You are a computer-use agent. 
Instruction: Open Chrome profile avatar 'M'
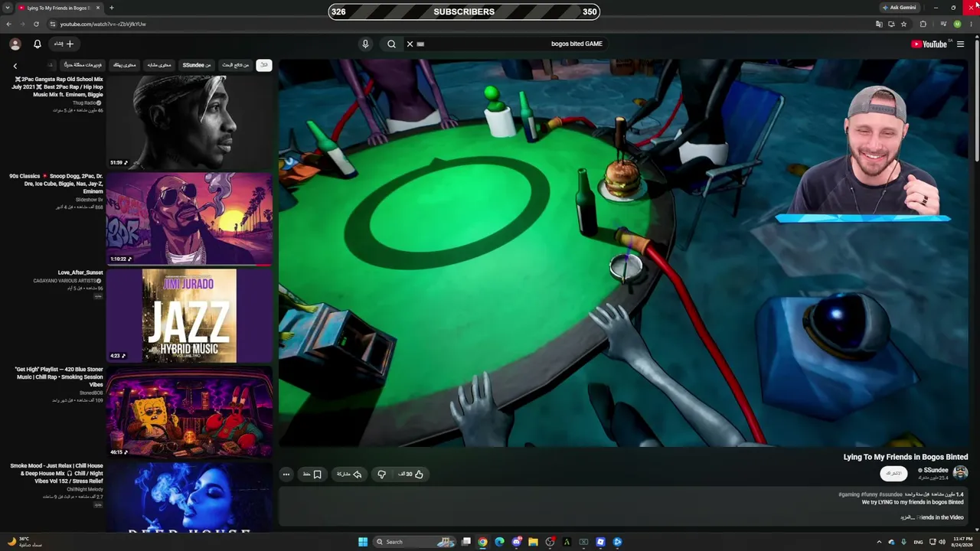click(957, 24)
